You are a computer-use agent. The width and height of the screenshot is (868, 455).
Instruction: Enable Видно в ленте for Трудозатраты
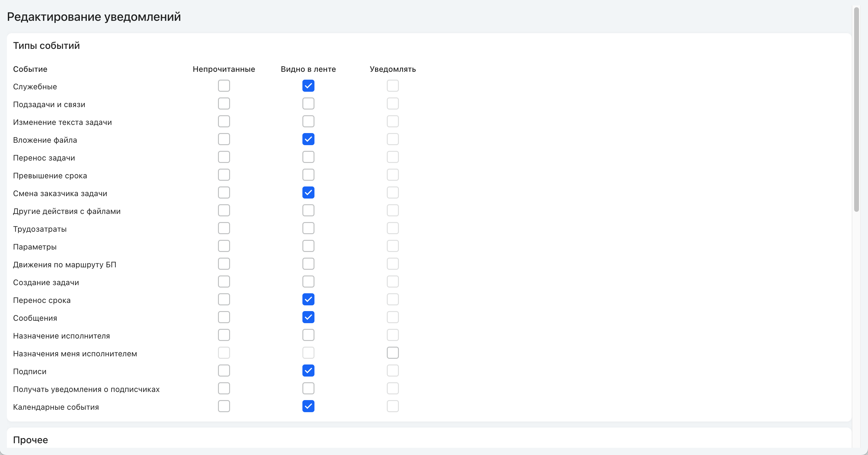[308, 228]
